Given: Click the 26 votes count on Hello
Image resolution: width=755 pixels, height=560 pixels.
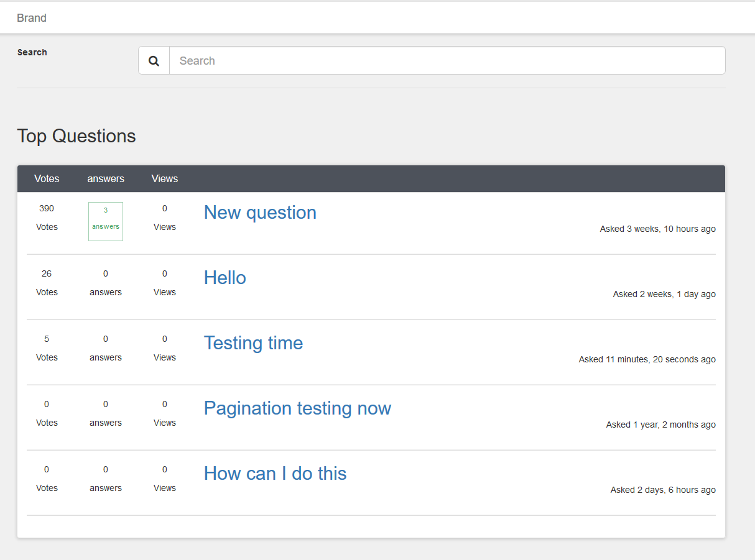Looking at the screenshot, I should 47,274.
